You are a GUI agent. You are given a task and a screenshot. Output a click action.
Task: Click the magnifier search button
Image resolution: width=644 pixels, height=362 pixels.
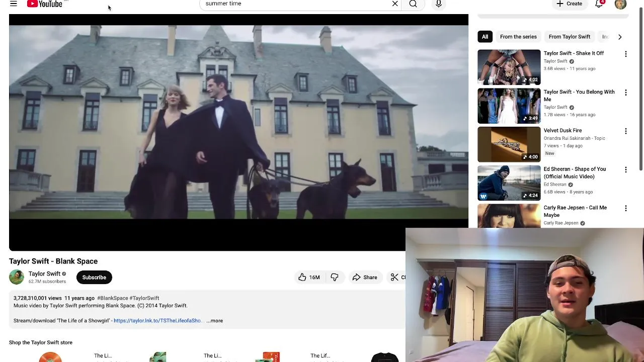click(x=413, y=4)
